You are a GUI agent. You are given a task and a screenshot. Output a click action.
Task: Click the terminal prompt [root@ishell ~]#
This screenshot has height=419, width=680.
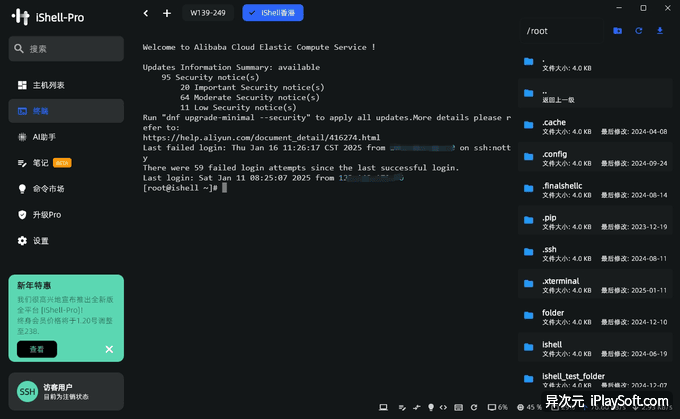pos(180,188)
